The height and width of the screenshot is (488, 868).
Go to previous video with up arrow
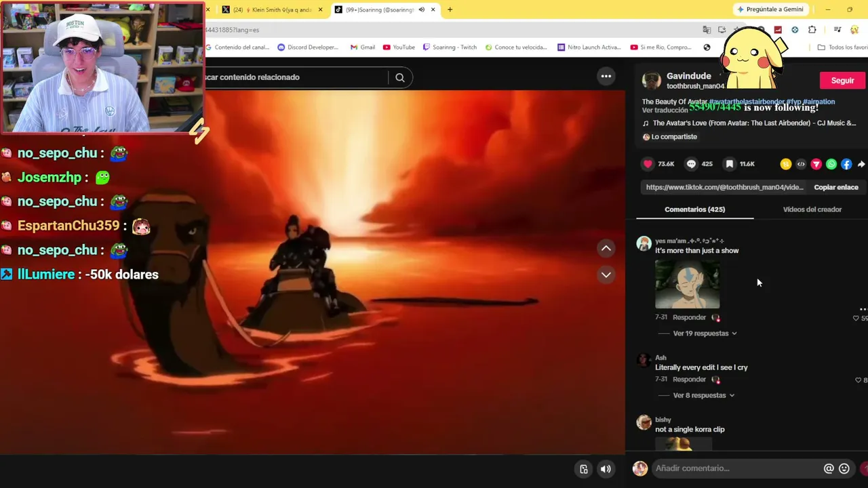(x=606, y=249)
